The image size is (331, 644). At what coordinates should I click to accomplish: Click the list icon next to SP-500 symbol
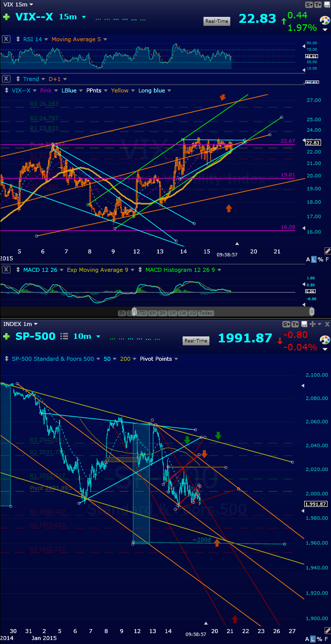click(64, 336)
